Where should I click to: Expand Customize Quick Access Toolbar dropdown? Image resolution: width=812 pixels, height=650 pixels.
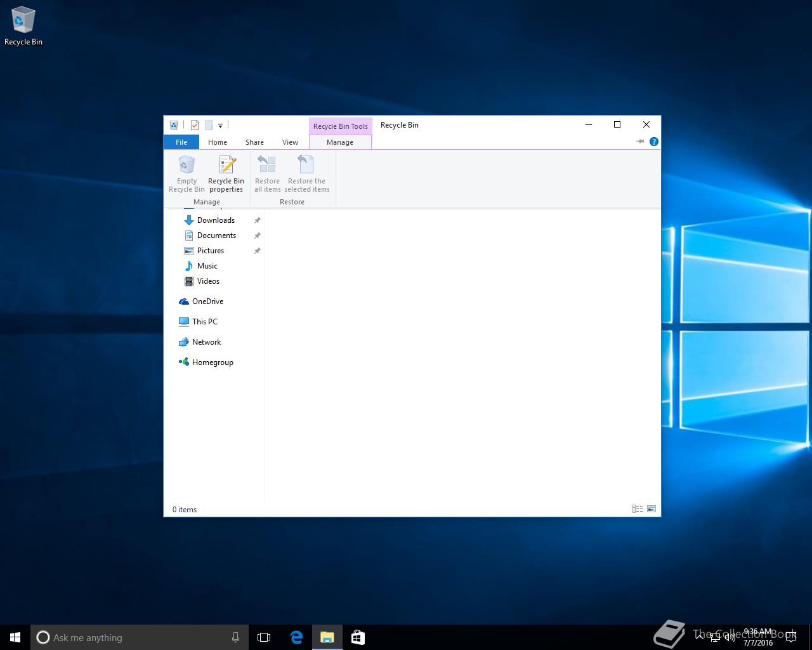pyautogui.click(x=220, y=126)
